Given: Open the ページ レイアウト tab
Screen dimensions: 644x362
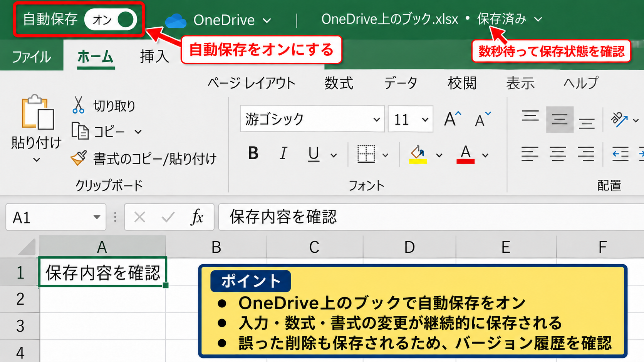Looking at the screenshot, I should [x=252, y=83].
